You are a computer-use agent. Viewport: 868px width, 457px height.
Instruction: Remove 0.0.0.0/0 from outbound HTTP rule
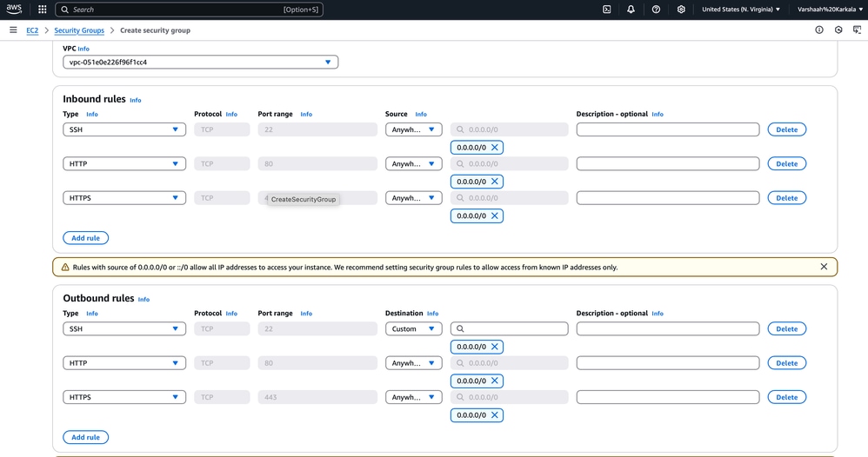494,381
